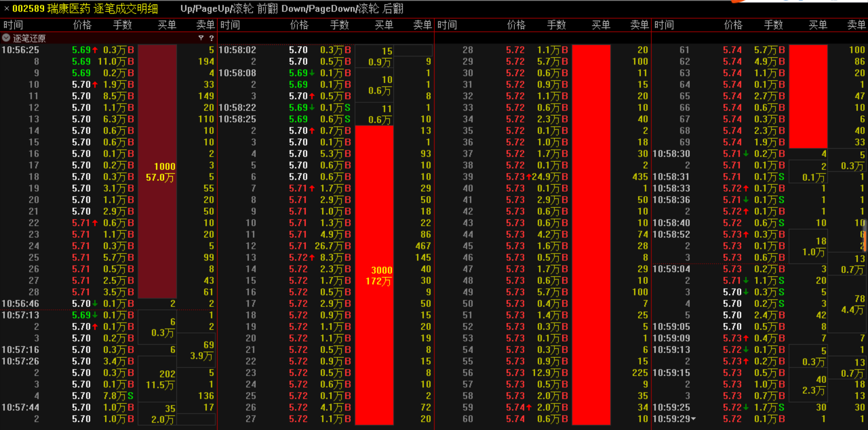Click the 卖单 header in the fourth column group
This screenshot has height=430, width=868.
click(x=856, y=25)
